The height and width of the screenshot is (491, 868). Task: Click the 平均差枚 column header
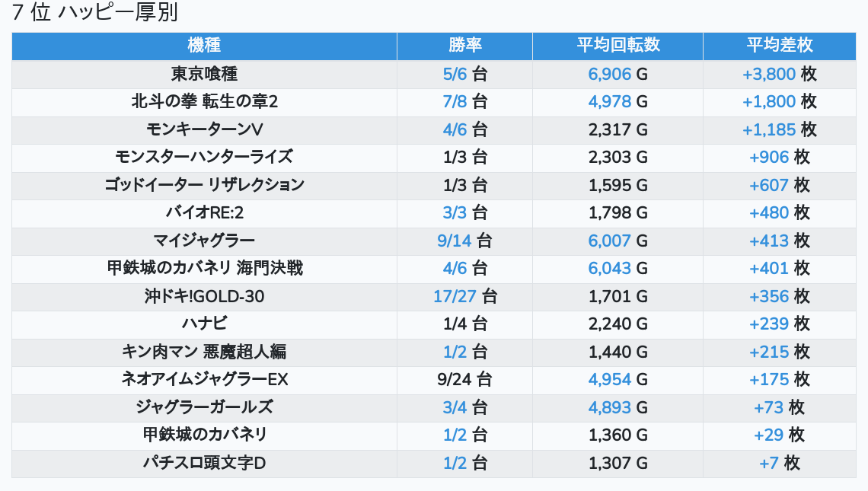tap(779, 46)
